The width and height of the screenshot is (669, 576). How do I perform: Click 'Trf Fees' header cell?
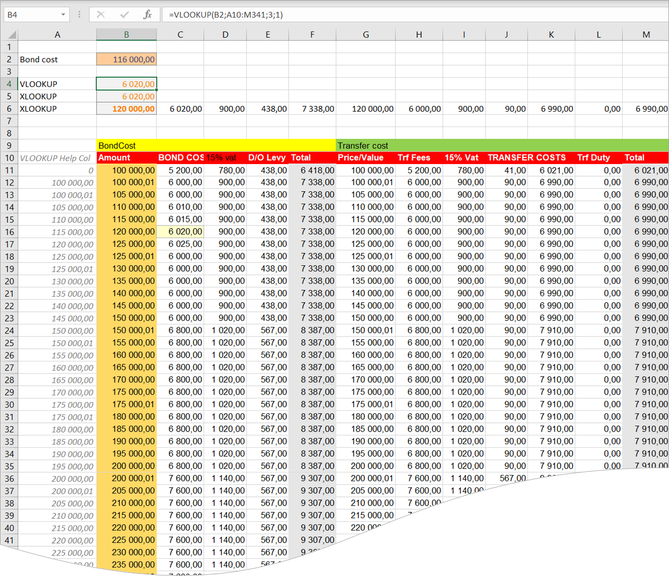point(419,158)
